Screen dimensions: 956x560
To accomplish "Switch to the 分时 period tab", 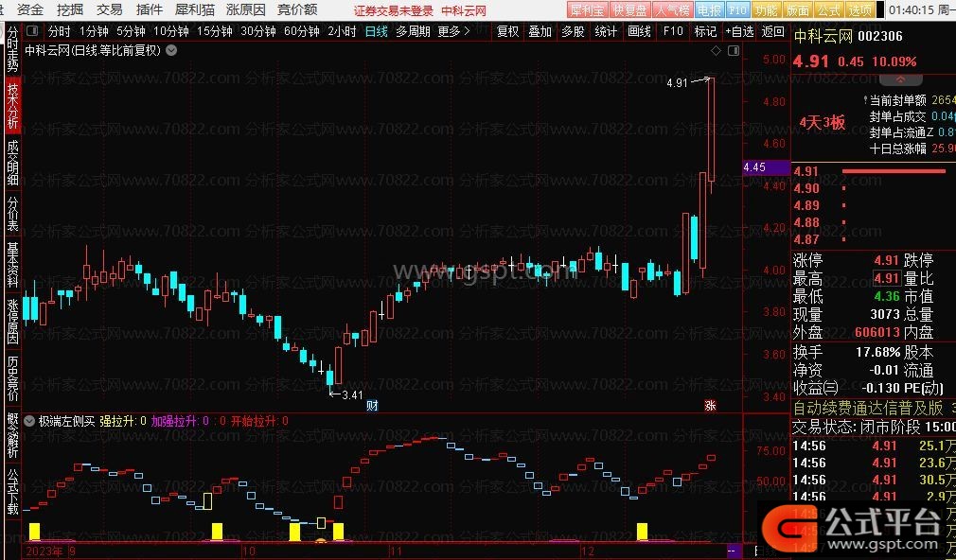I will [x=59, y=30].
